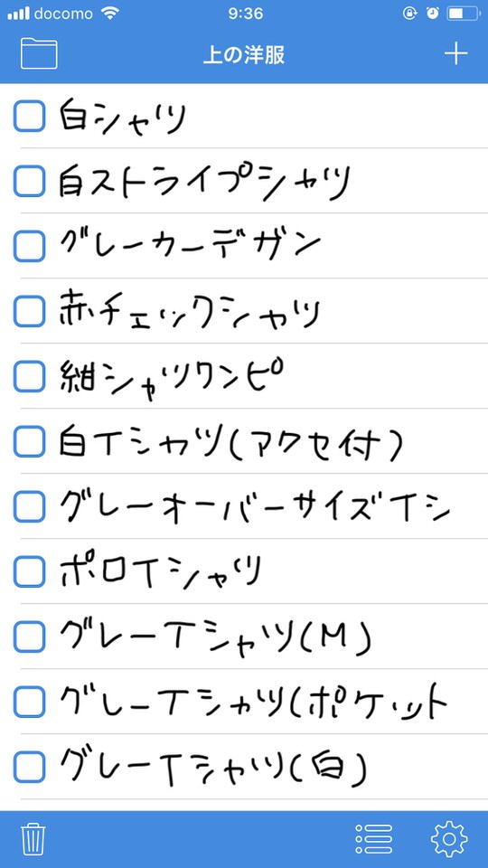
Task: Open the list view icon
Action: 373,839
